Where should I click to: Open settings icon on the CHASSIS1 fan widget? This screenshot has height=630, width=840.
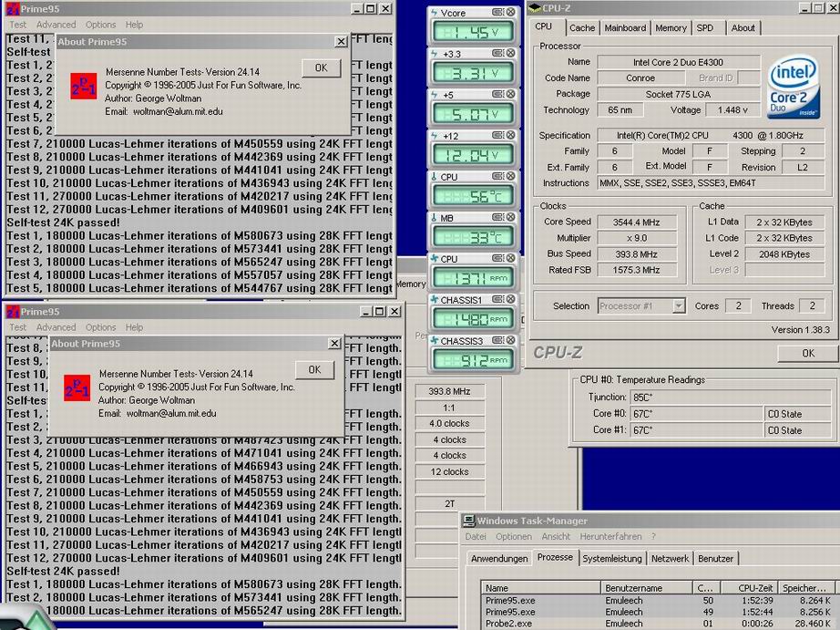497,299
